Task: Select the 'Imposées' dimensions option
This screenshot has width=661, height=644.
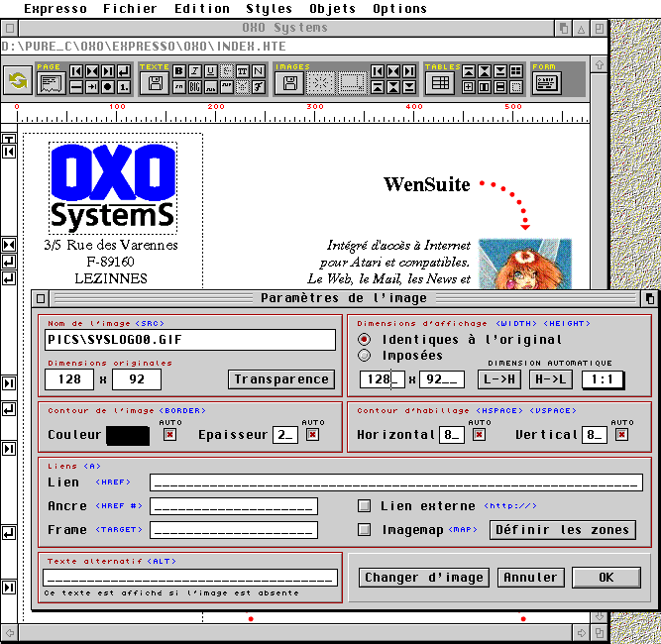Action: [x=365, y=355]
